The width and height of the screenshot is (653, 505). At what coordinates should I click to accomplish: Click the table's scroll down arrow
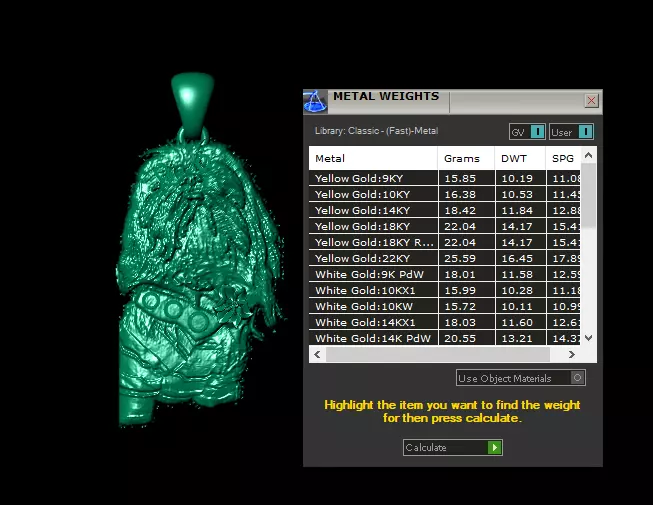[588, 338]
